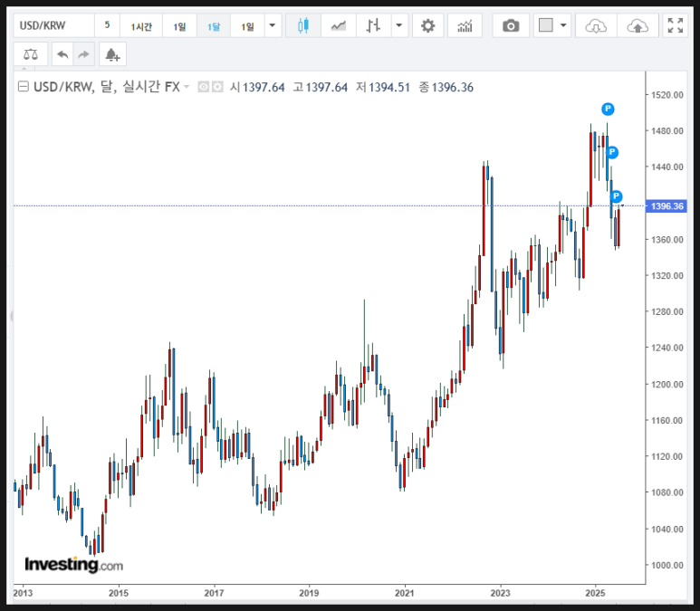Select the 1달 monthly interval
Viewport: 700px width, 611px height.
(x=214, y=26)
